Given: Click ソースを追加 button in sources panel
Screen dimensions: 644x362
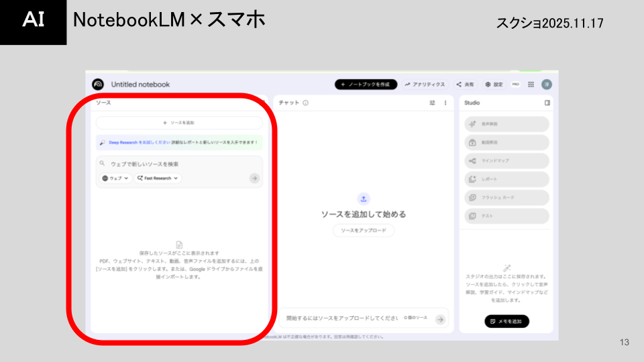Looking at the screenshot, I should click(x=179, y=123).
